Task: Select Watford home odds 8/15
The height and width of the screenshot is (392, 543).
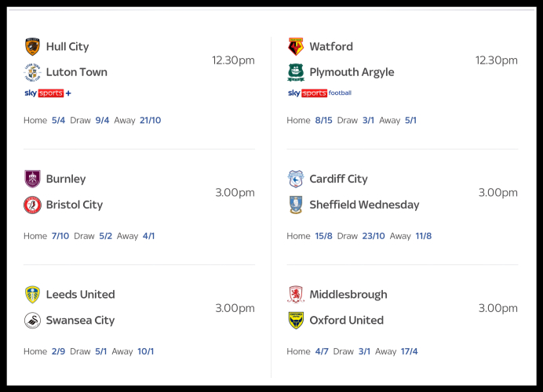Action: click(x=323, y=121)
